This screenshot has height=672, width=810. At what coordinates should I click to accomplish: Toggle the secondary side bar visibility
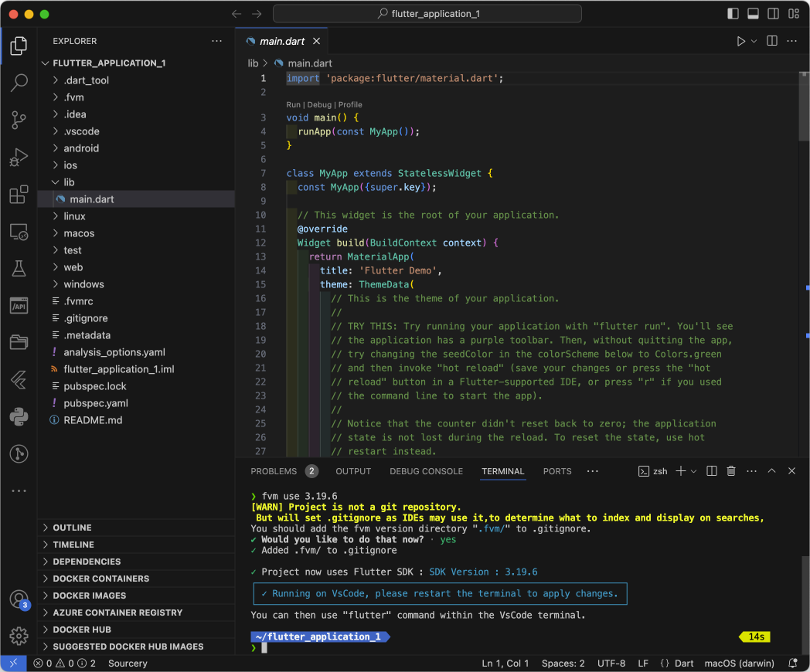(774, 14)
